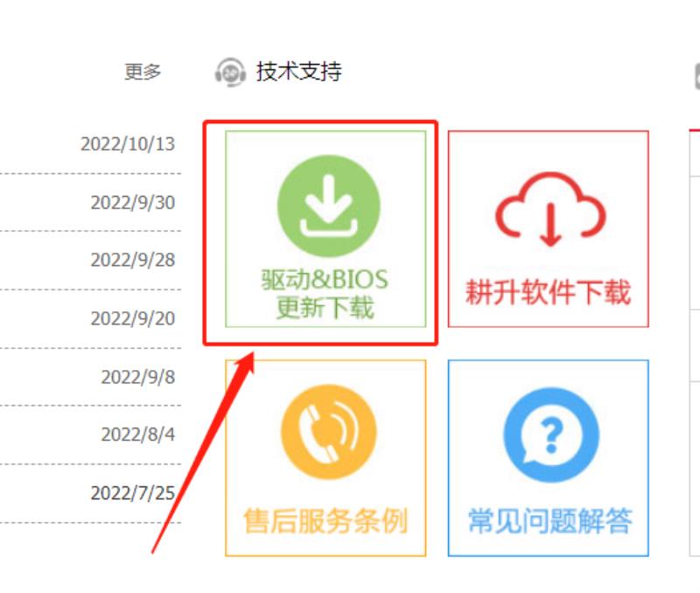
Task: Click the green download circle icon
Action: 329,206
